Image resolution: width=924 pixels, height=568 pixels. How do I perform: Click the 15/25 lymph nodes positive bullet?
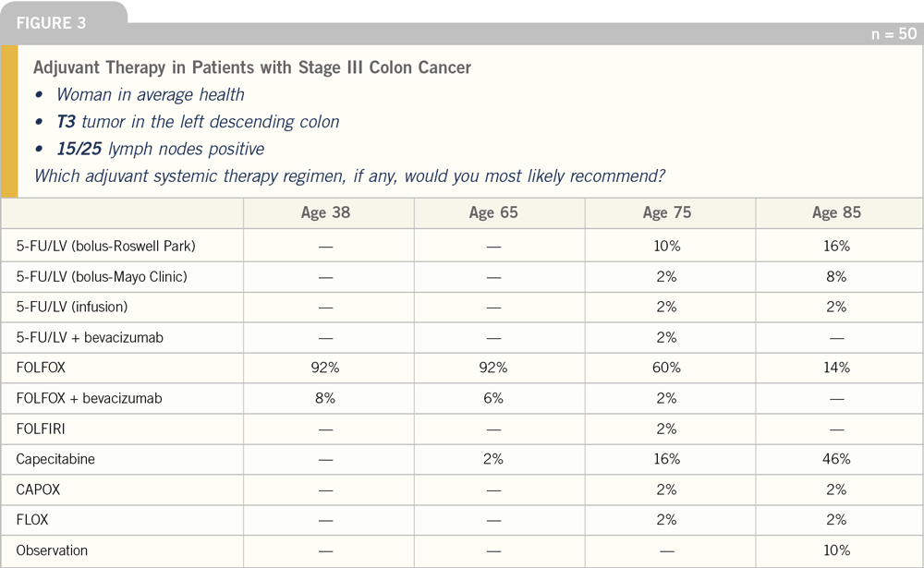160,149
